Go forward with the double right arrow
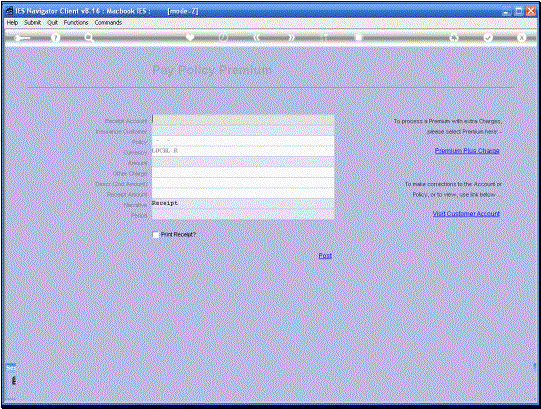This screenshot has height=409, width=541. coord(292,38)
